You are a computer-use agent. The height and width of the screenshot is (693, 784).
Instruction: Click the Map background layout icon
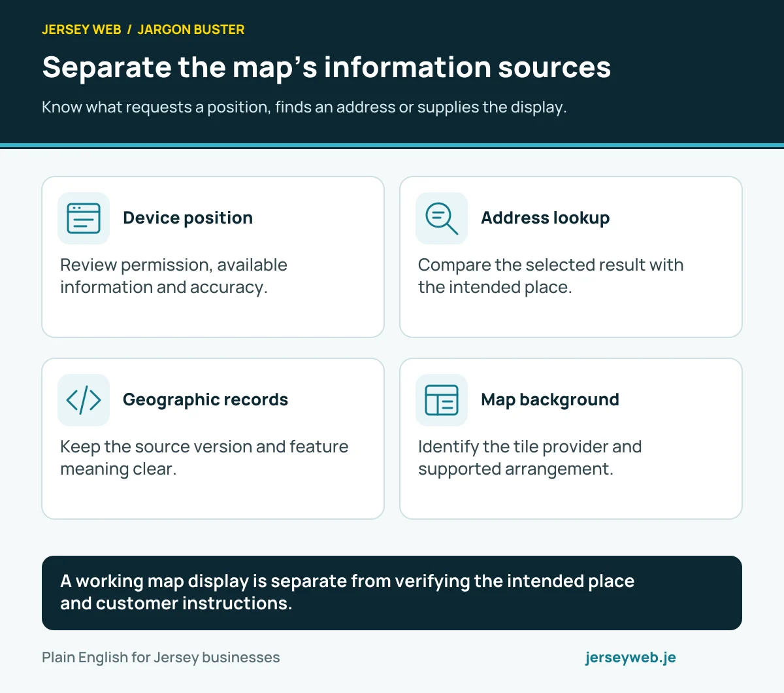pos(442,400)
